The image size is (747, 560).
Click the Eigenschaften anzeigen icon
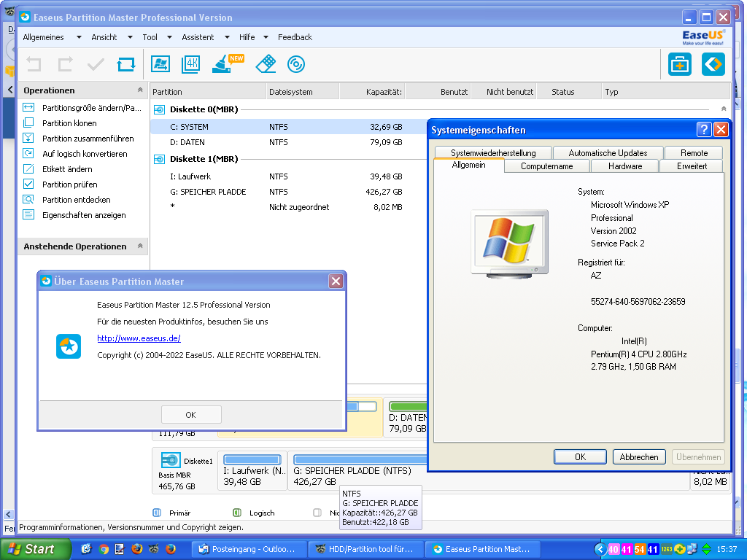(28, 214)
